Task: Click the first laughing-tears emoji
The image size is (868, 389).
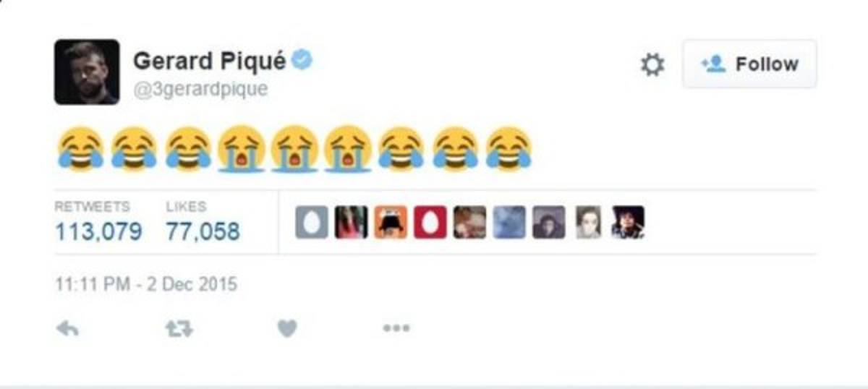Action: pos(80,150)
